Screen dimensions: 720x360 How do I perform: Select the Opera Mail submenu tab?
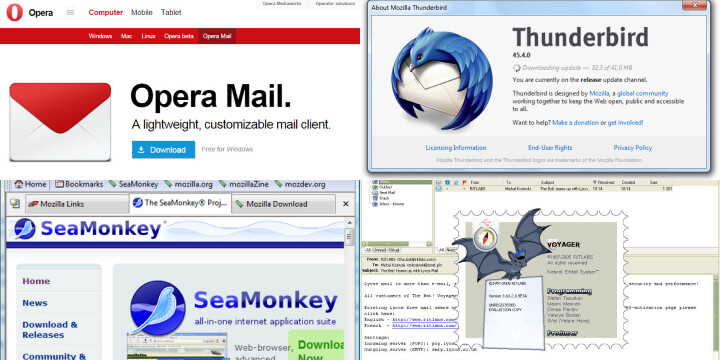click(x=217, y=36)
